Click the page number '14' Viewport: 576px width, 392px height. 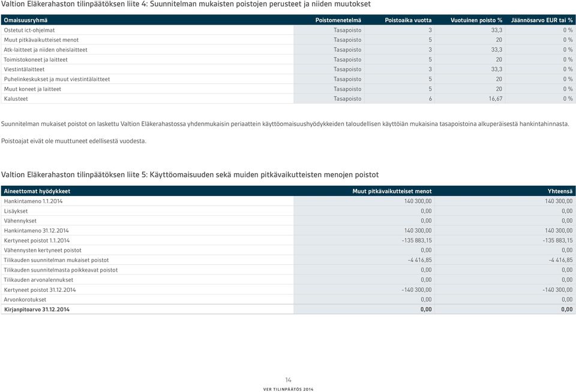289,380
